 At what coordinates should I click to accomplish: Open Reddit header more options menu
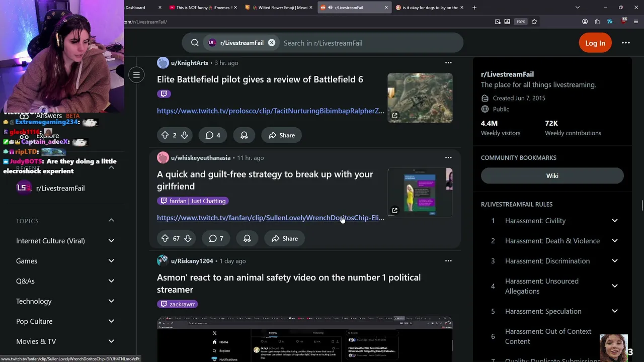click(x=626, y=43)
